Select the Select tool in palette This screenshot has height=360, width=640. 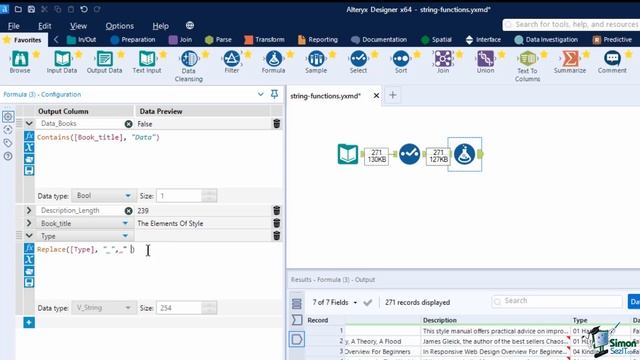tap(358, 62)
